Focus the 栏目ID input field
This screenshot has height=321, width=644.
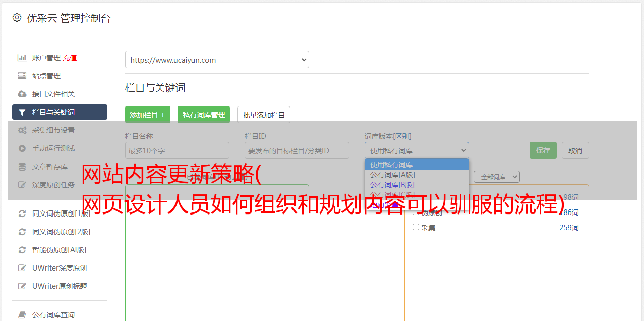[297, 150]
